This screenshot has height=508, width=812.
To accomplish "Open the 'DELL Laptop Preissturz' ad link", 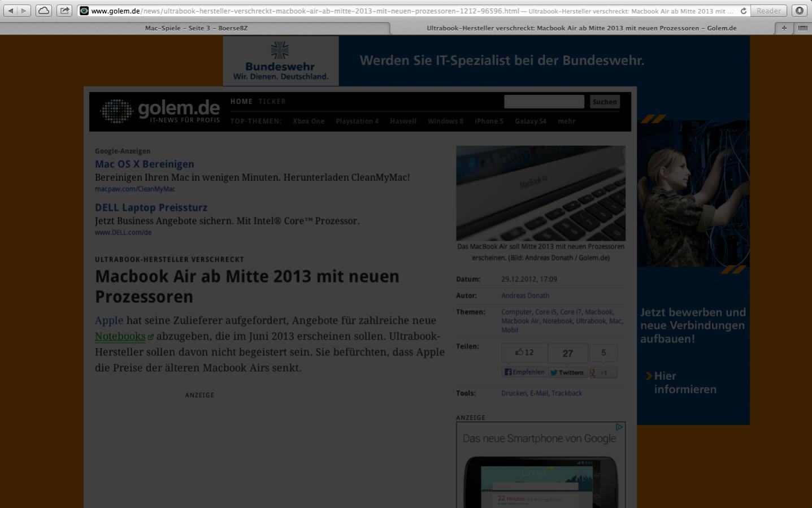I will [151, 208].
